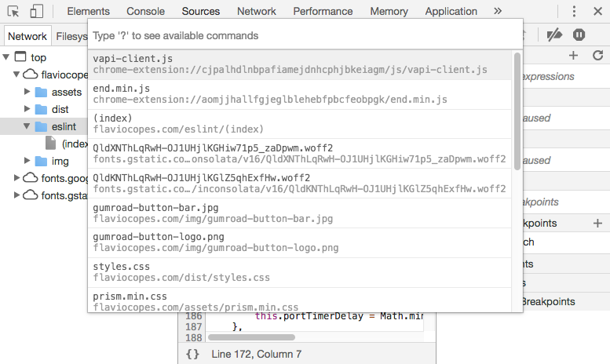Open end.min.js from the file list
Screen dimensions: 610x364
(300, 94)
